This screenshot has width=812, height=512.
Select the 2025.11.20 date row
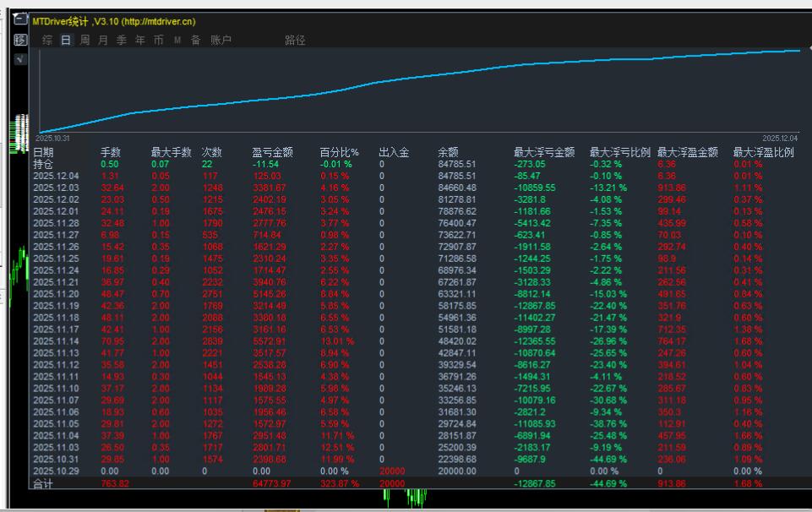pos(56,294)
